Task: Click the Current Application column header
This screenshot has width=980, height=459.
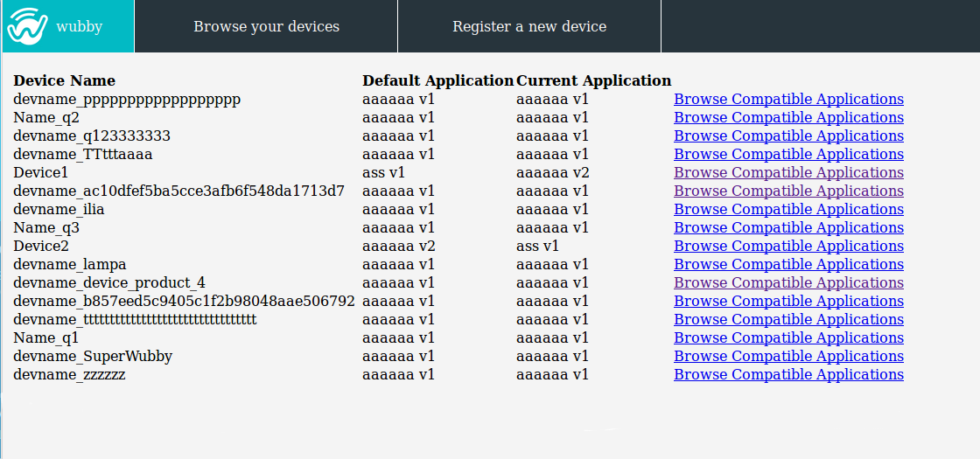Action: (x=594, y=80)
